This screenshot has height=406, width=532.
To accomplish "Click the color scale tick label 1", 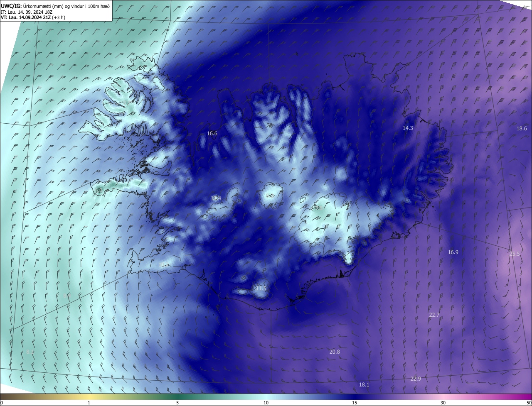I will tap(89, 403).
